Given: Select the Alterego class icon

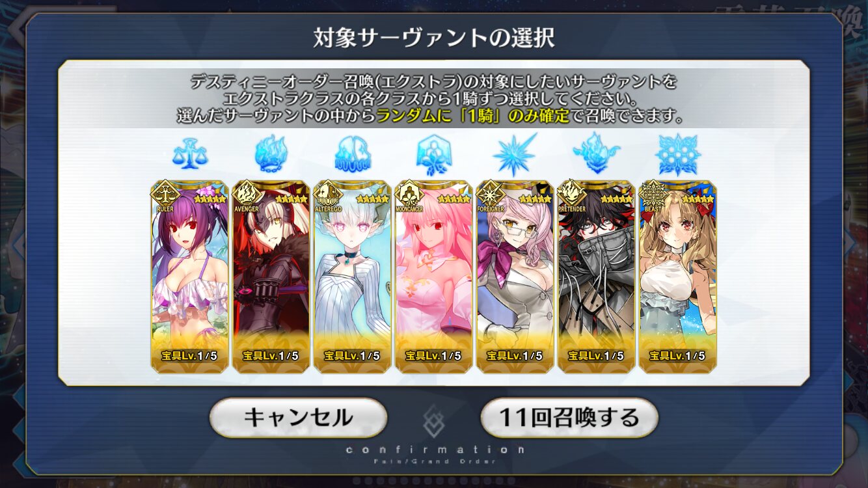Looking at the screenshot, I should tap(352, 154).
